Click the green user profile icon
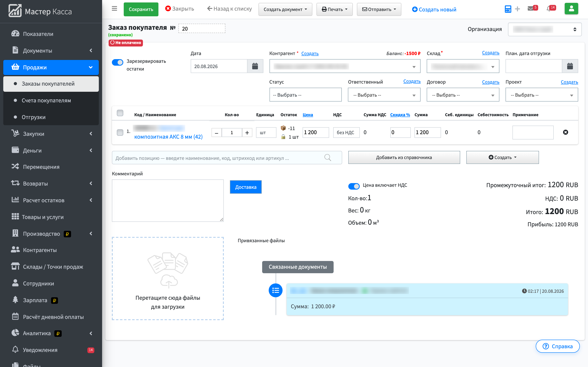This screenshot has height=367, width=588. point(571,9)
